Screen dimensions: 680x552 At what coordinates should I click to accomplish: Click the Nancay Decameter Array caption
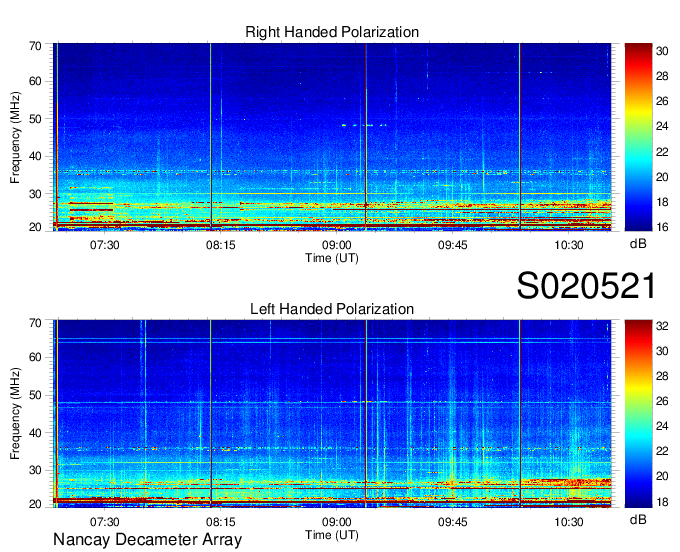(x=147, y=539)
